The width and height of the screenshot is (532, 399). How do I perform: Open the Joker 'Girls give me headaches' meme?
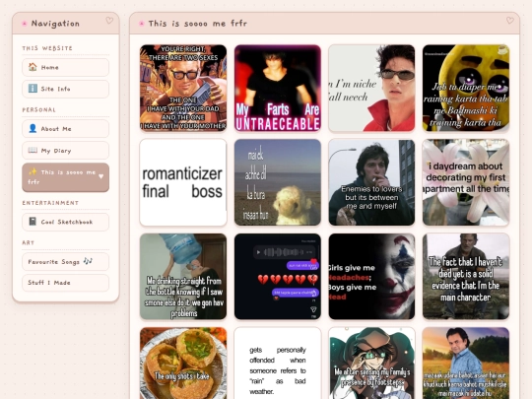(x=371, y=276)
